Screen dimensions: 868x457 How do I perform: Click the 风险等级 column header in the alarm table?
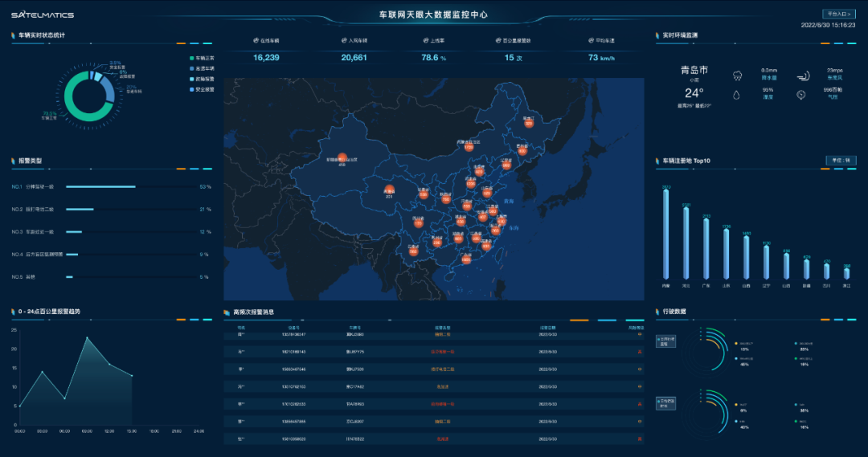point(636,328)
